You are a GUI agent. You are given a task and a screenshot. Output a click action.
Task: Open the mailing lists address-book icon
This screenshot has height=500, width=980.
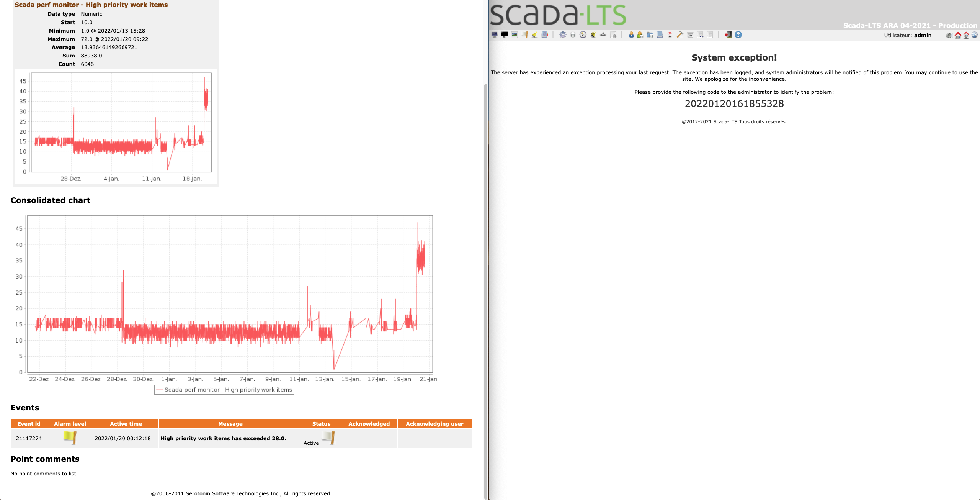point(545,35)
